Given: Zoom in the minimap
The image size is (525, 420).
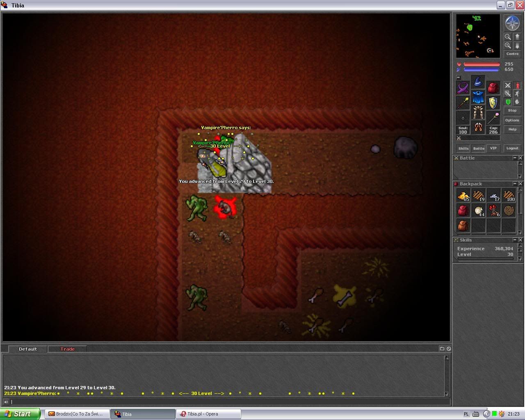Looking at the screenshot, I should click(508, 46).
